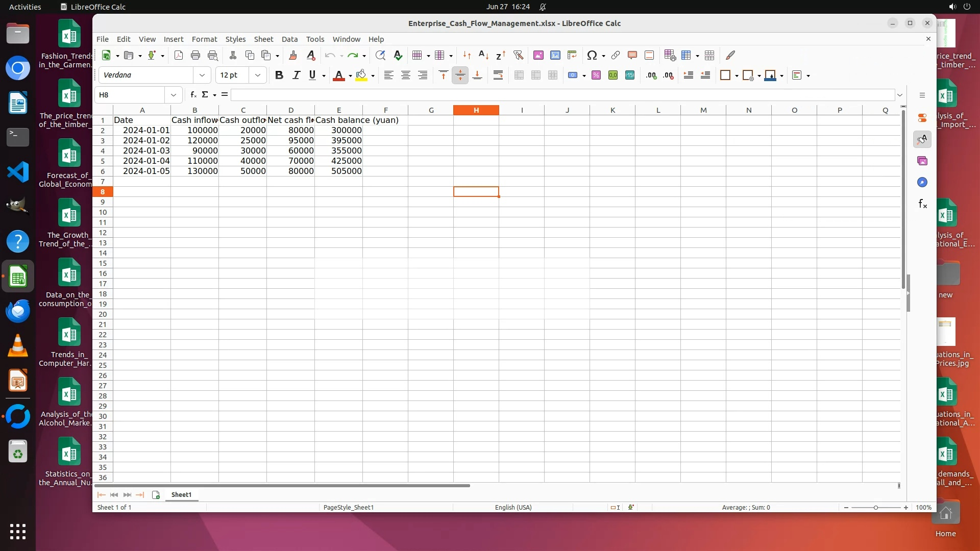Click the Sort Ascending icon
Image resolution: width=980 pixels, height=551 pixels.
(x=483, y=55)
